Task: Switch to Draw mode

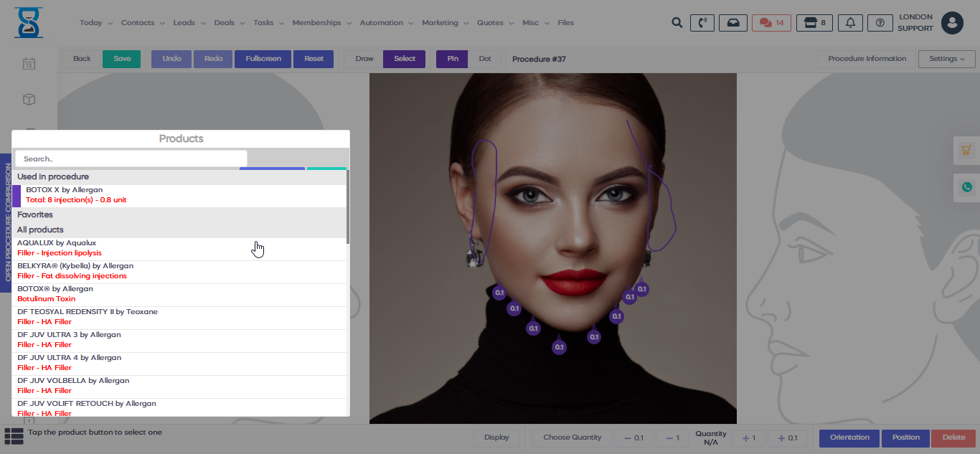Action: point(364,59)
